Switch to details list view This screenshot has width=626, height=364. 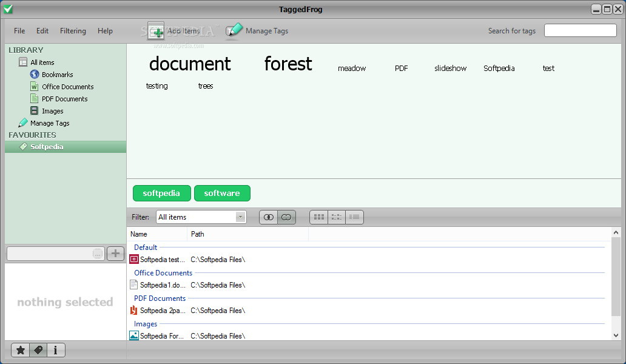[354, 217]
